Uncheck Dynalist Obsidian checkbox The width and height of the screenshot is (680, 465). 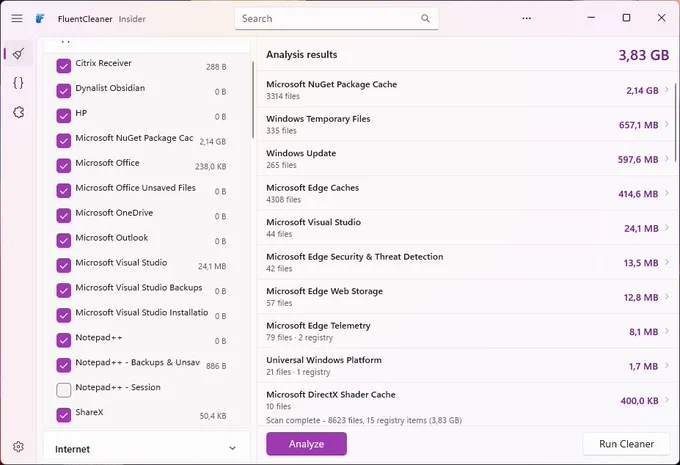click(x=64, y=91)
